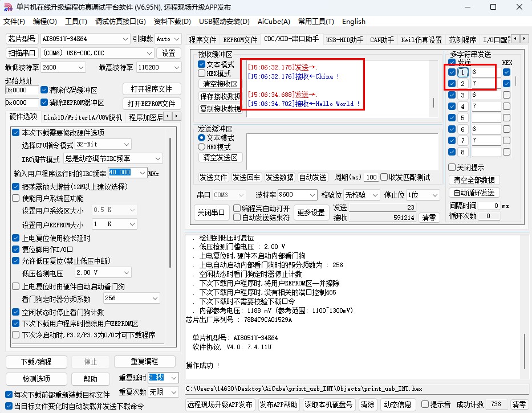Click send button numbered 5 in multi-string list

tap(462, 118)
